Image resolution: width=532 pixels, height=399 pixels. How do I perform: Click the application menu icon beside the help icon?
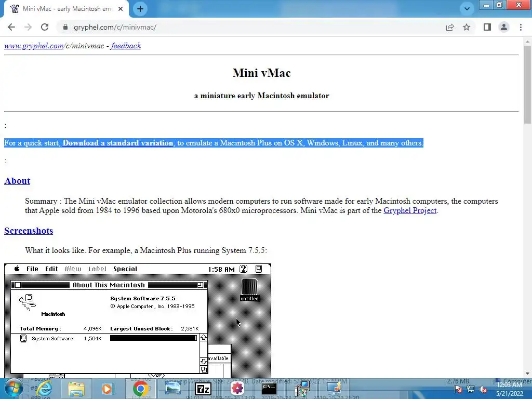[259, 269]
